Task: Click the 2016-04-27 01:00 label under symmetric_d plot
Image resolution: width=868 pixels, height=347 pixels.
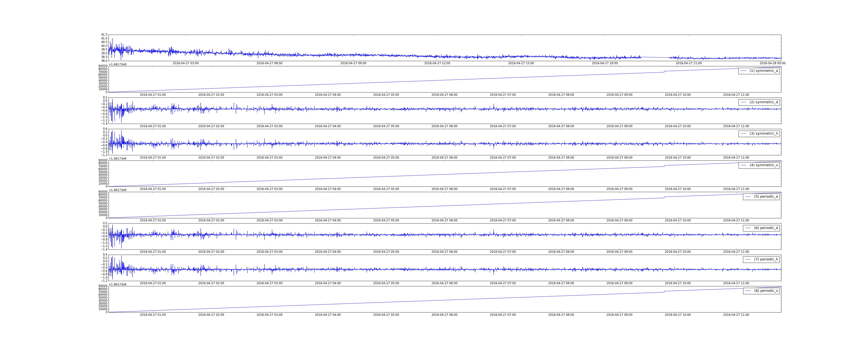Action: 153,126
